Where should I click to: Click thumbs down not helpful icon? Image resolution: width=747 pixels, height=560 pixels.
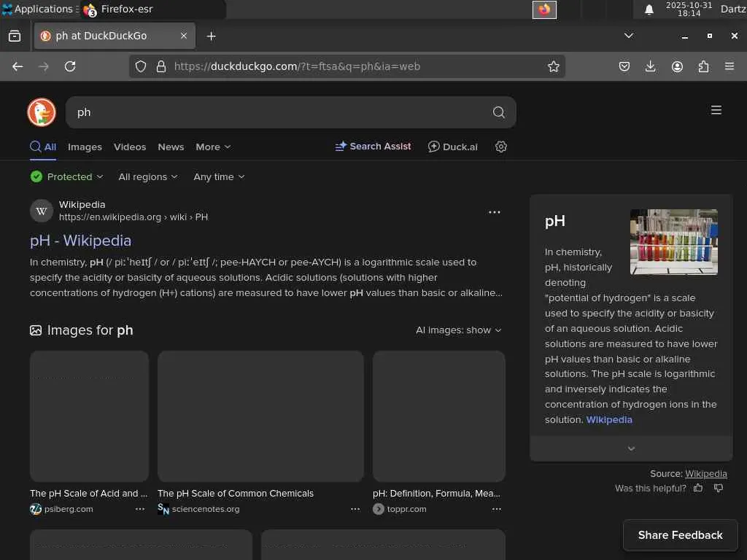(718, 488)
